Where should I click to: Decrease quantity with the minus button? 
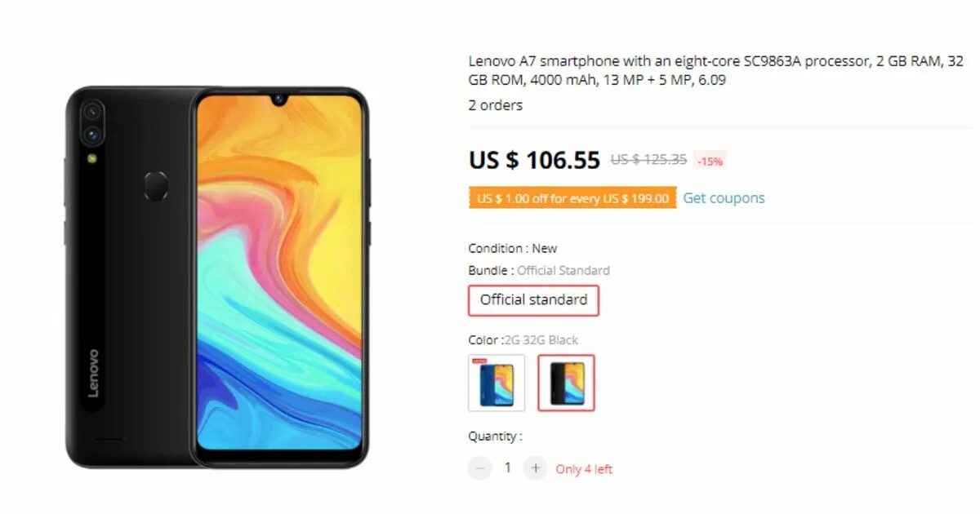[480, 468]
